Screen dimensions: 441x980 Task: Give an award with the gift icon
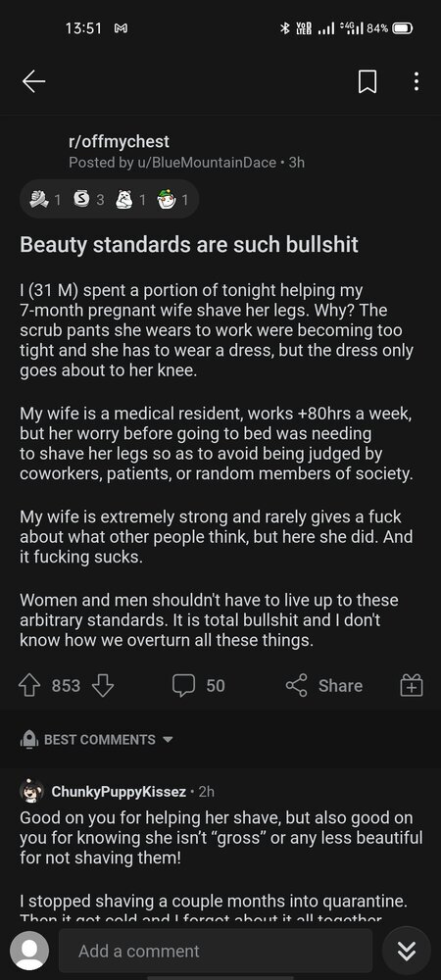pyautogui.click(x=411, y=686)
